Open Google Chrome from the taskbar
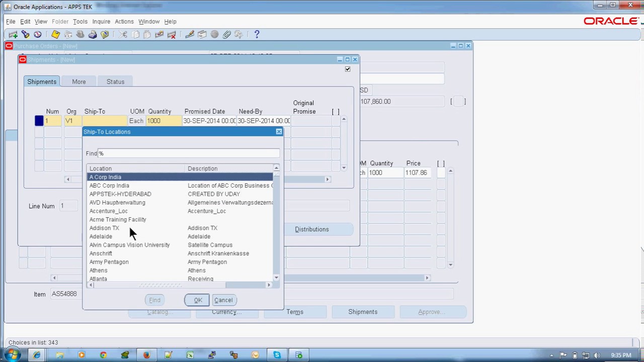 point(103,355)
